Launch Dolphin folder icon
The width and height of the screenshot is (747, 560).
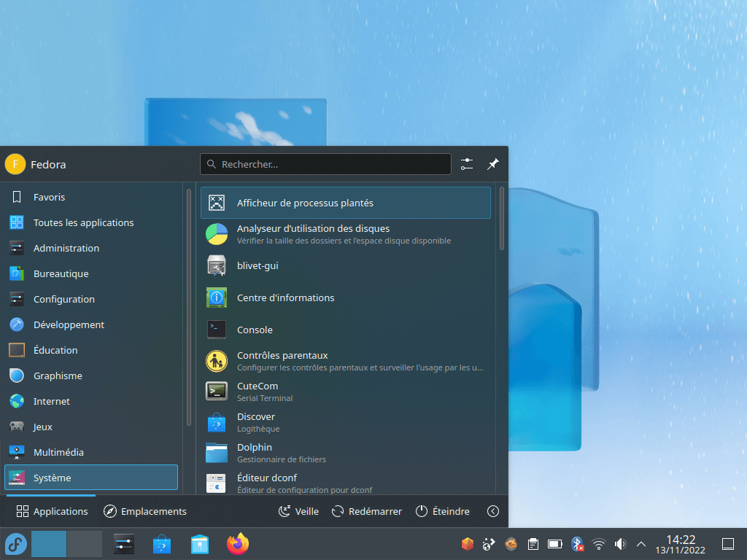(216, 453)
